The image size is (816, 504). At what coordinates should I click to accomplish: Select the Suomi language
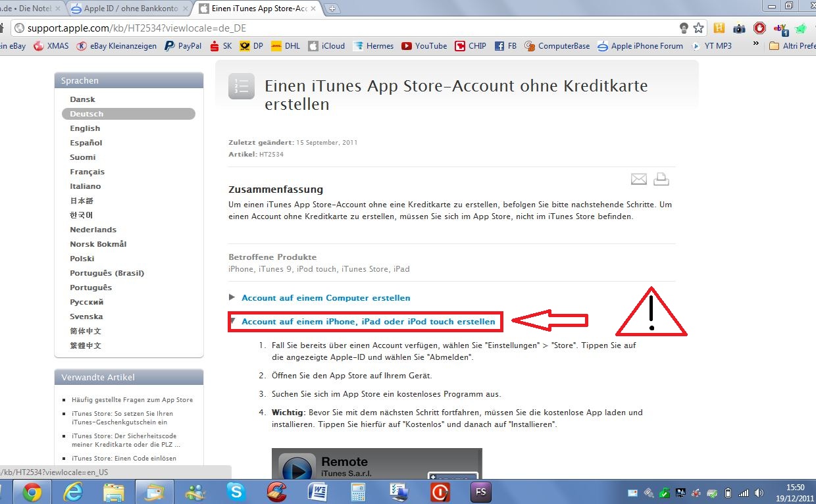point(83,157)
